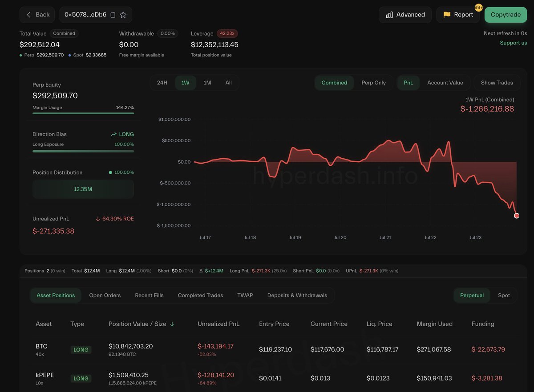Click the Asset column header
534x392 pixels.
tap(44, 324)
